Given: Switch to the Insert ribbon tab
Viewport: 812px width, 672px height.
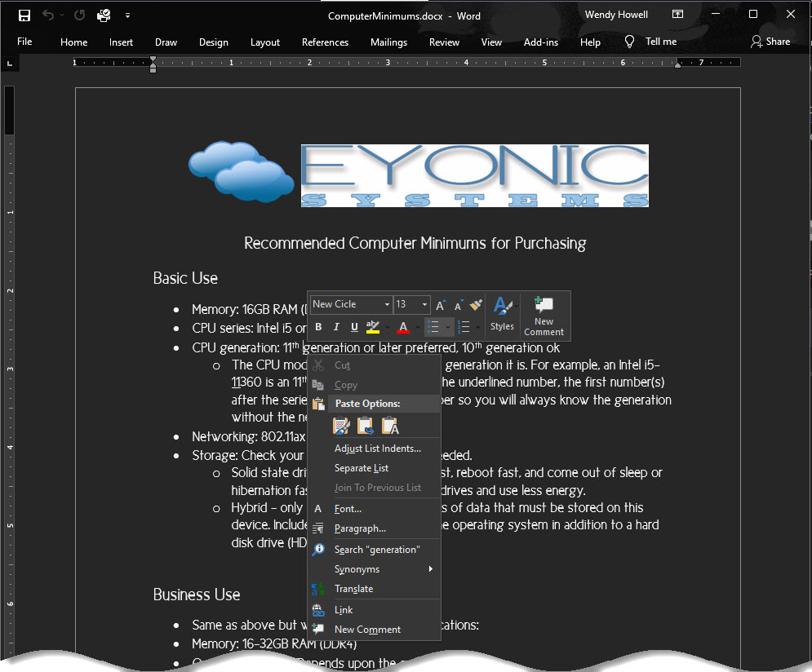Looking at the screenshot, I should (121, 42).
